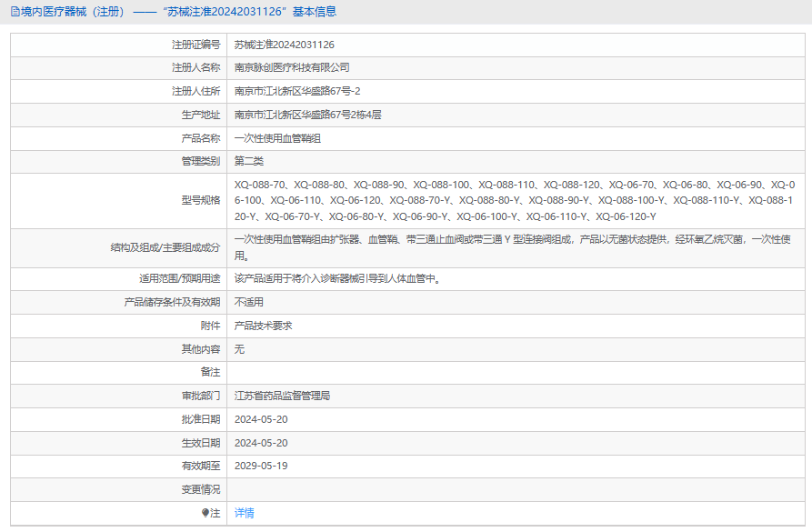Click the 适用范围/预期用途 label

click(179, 278)
